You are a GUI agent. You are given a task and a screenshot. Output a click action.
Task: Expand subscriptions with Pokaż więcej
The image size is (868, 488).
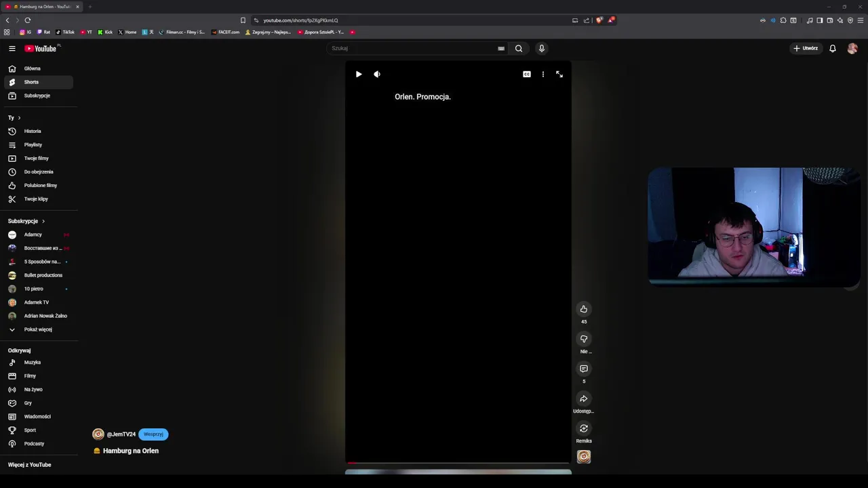(38, 329)
